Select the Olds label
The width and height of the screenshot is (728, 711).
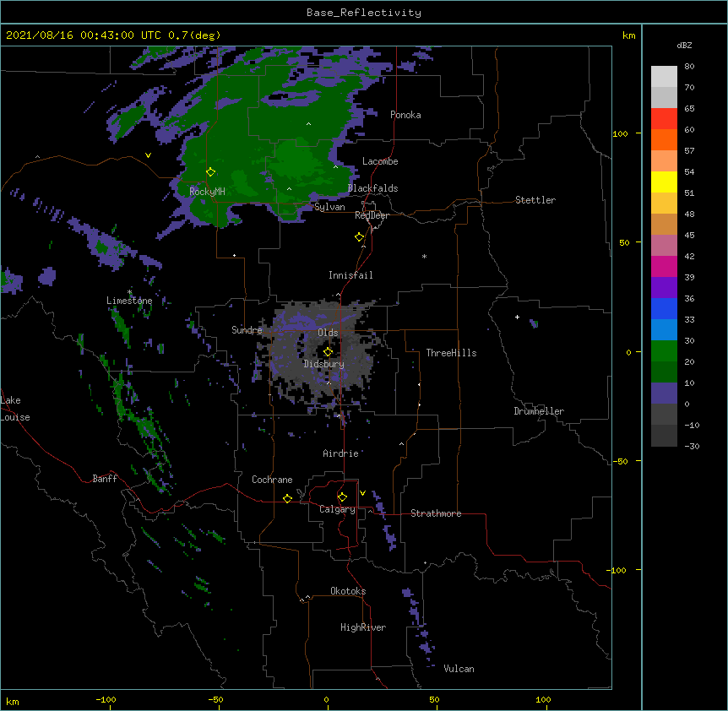(x=328, y=333)
